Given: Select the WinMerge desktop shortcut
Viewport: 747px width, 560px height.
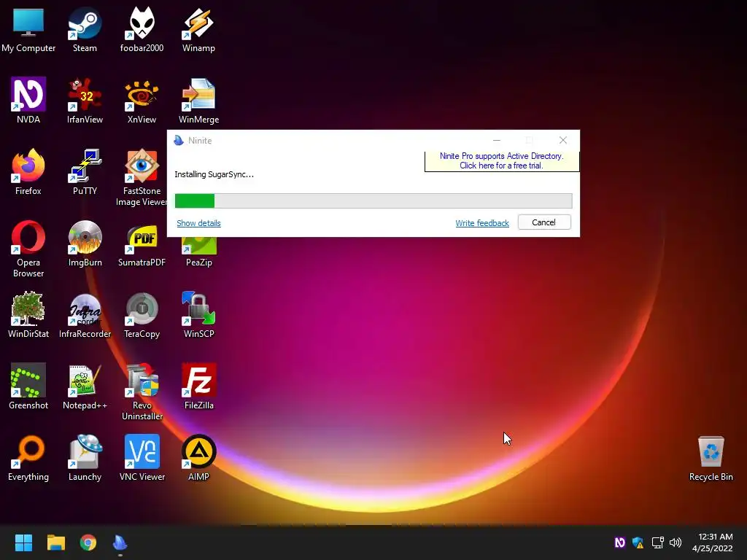Looking at the screenshot, I should pyautogui.click(x=198, y=101).
